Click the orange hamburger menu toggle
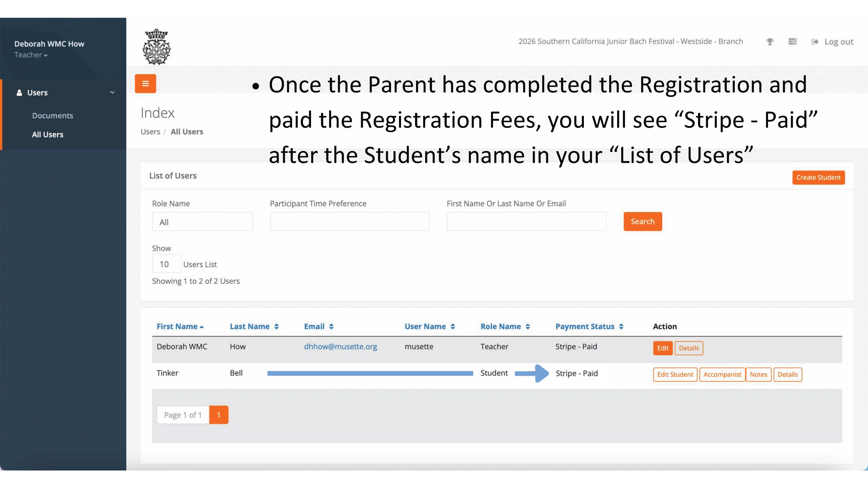Viewport: 868px width, 488px height. pos(145,83)
